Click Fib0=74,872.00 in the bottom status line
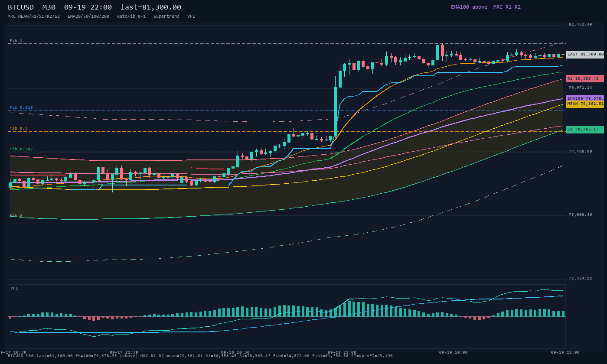 click(291, 356)
